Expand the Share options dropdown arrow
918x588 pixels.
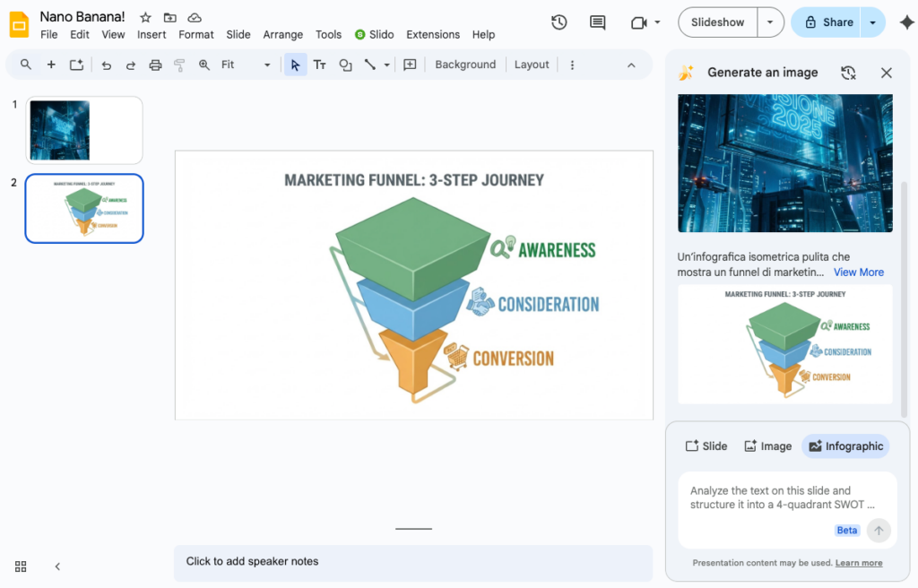click(873, 22)
